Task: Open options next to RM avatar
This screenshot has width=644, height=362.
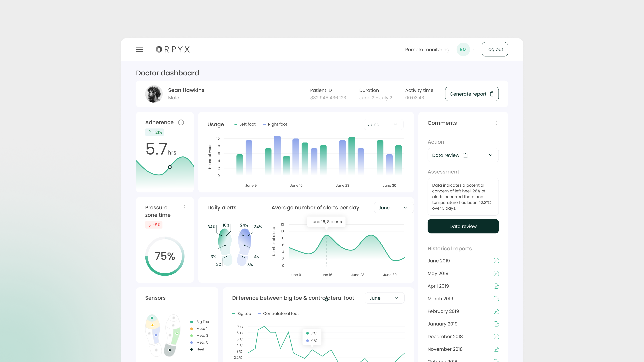Action: pos(473,49)
